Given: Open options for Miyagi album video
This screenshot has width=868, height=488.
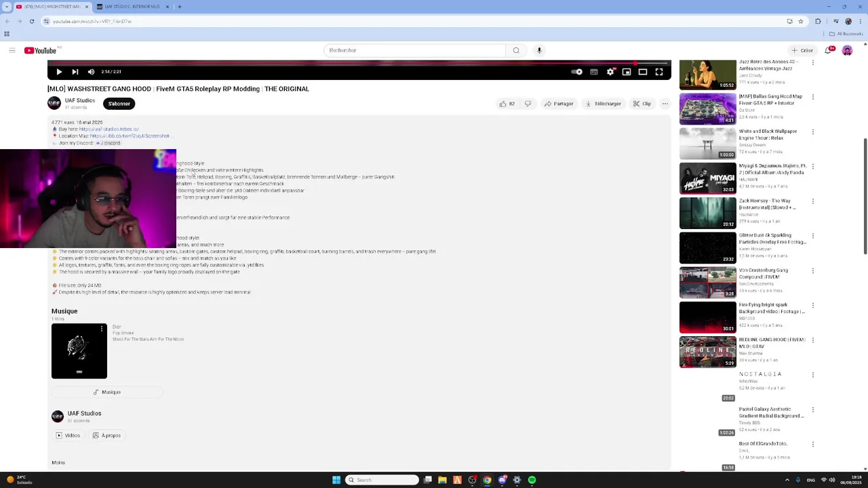Looking at the screenshot, I should (x=813, y=166).
